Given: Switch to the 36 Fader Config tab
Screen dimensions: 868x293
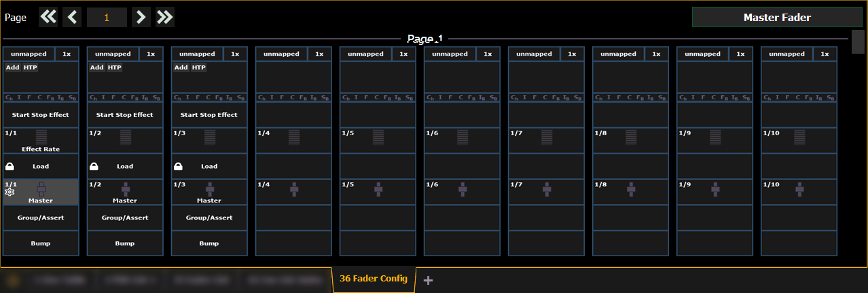Looking at the screenshot, I should tap(373, 279).
